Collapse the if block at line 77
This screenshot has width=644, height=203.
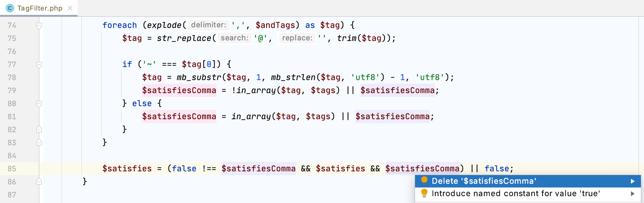point(39,65)
